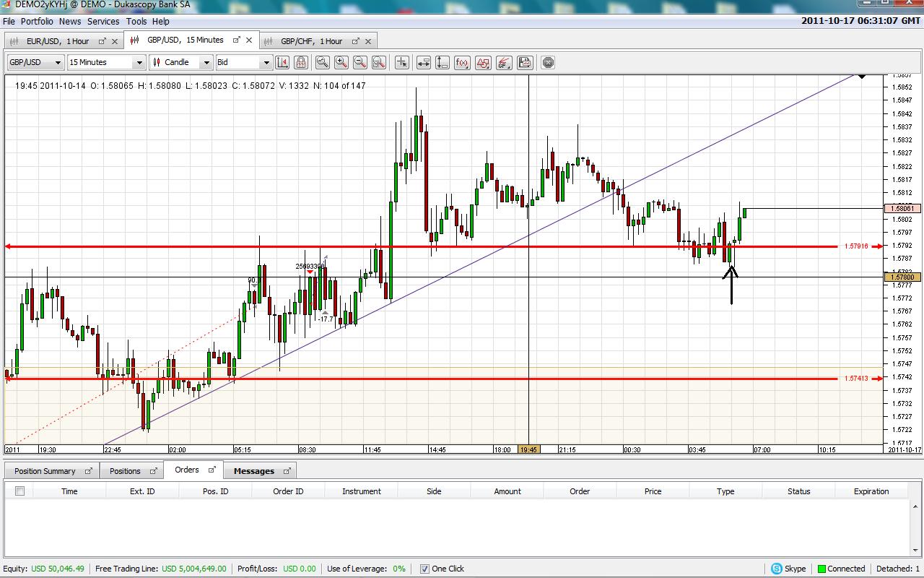Click the vertical time-line drawing icon
The width and height of the screenshot is (924, 578).
pos(443,62)
